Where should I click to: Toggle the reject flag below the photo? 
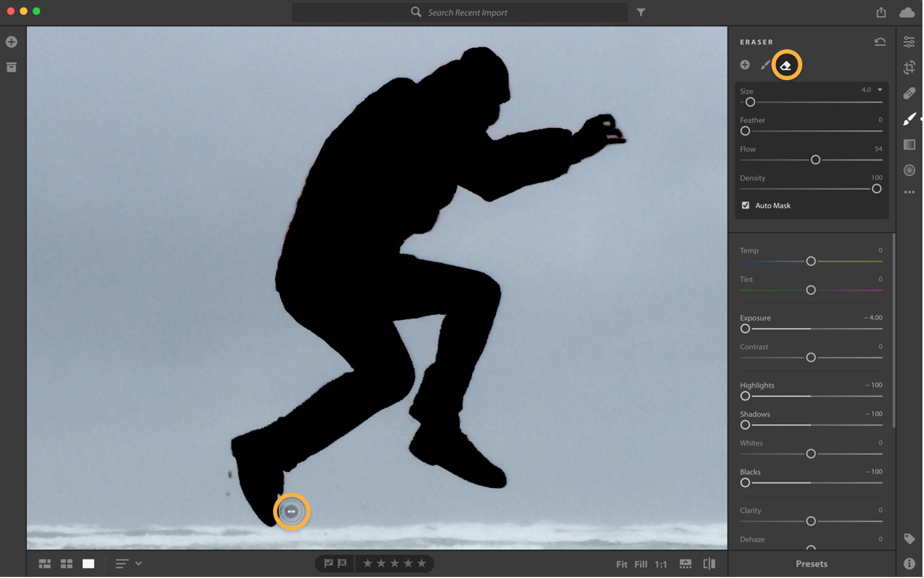coord(342,563)
